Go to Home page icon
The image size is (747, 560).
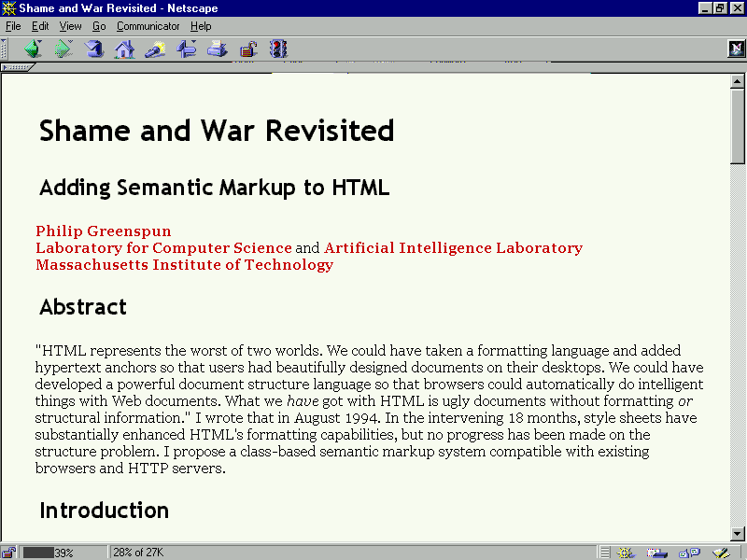124,49
